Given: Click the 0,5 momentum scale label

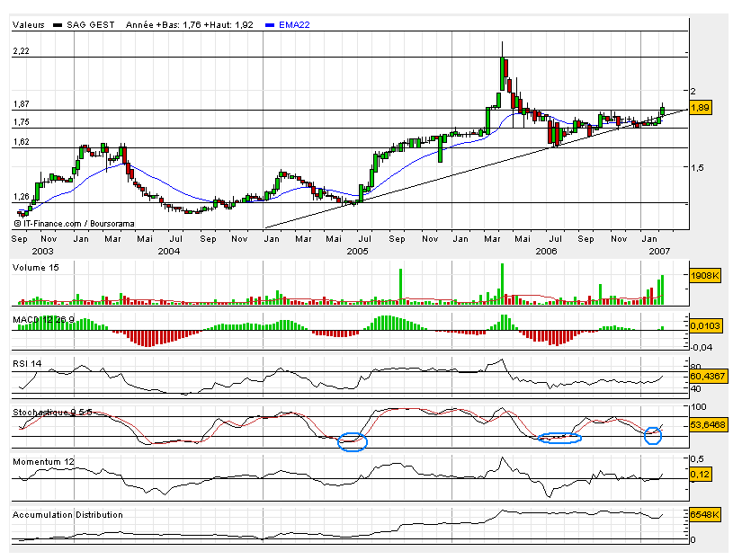Looking at the screenshot, I should 697,458.
